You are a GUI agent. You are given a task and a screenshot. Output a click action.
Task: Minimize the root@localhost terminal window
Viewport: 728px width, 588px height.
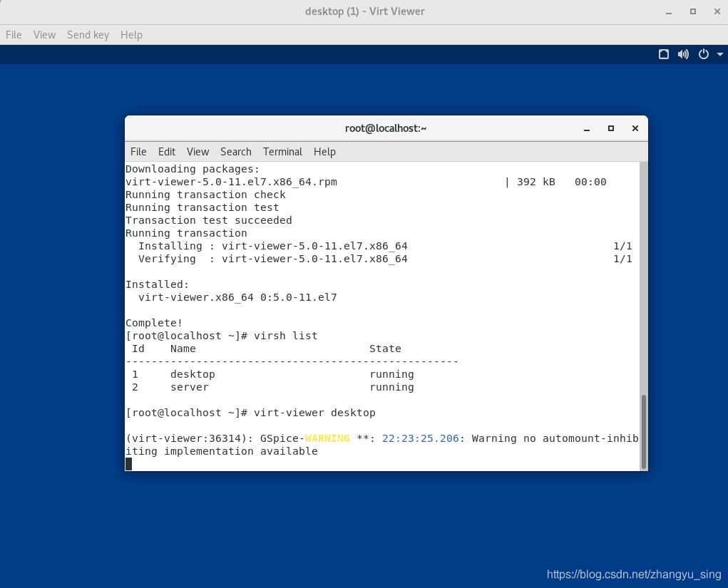587,128
